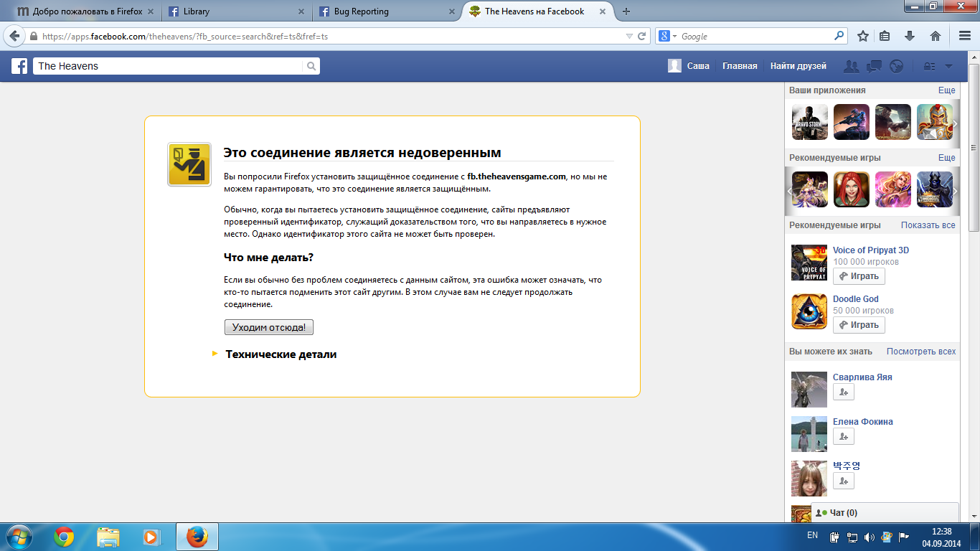Viewport: 980px width, 551px height.
Task: Open the Action Center flag tray icon
Action: click(904, 537)
